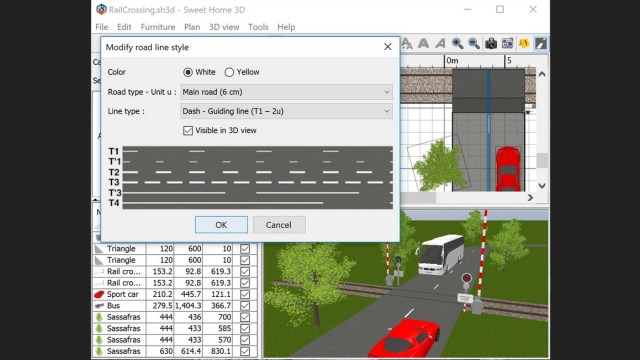This screenshot has height=360, width=640.
Task: Click the 630 width value
Action: 166,351
